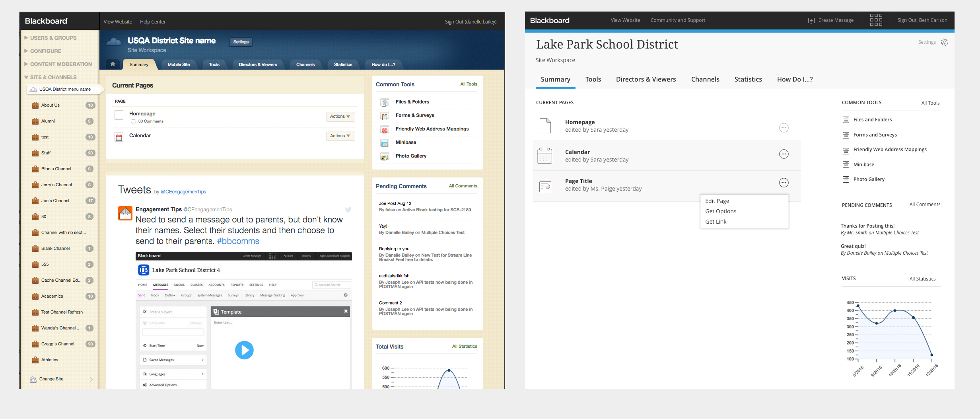The height and width of the screenshot is (419, 980).
Task: Click View Website in the new header
Action: point(625,20)
